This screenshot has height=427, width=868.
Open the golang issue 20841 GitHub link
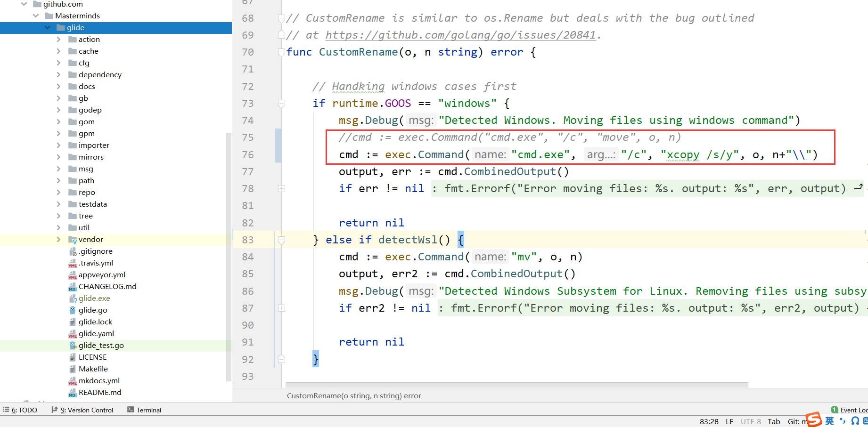click(x=460, y=35)
